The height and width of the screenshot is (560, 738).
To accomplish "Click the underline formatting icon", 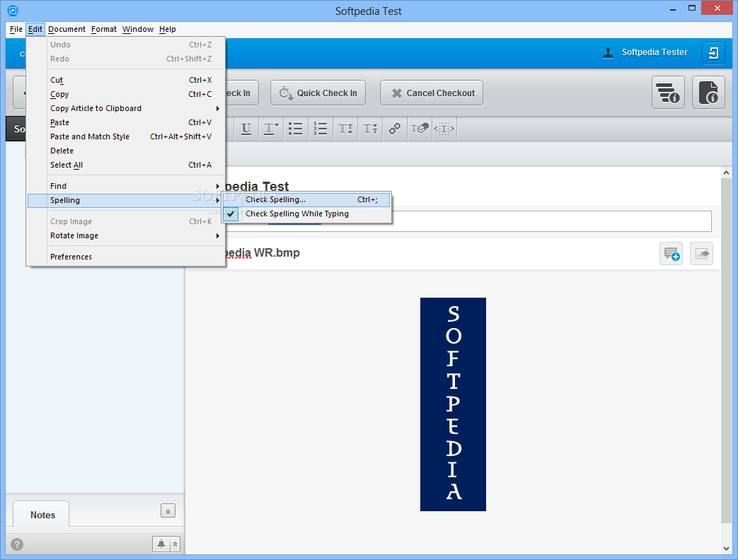I will [x=246, y=129].
